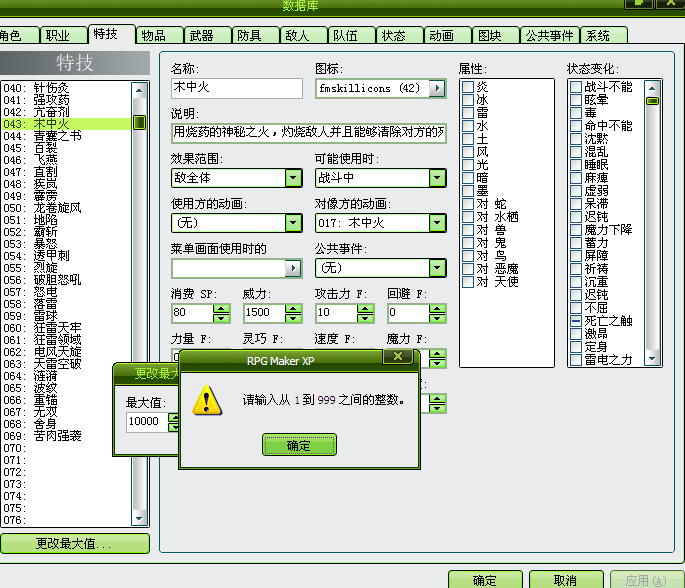This screenshot has width=685, height=588.
Task: Click the 攻击力 F stepper arrows
Action: coord(365,313)
